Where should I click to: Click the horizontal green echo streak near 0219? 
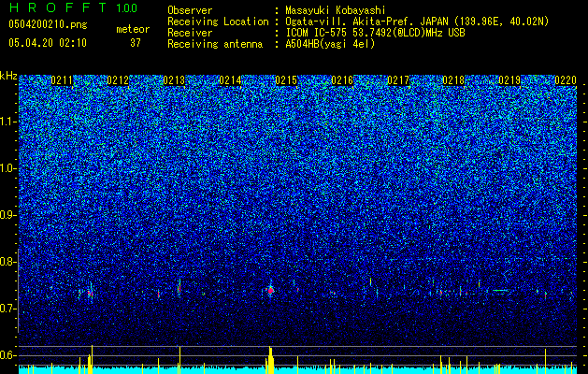pos(500,291)
